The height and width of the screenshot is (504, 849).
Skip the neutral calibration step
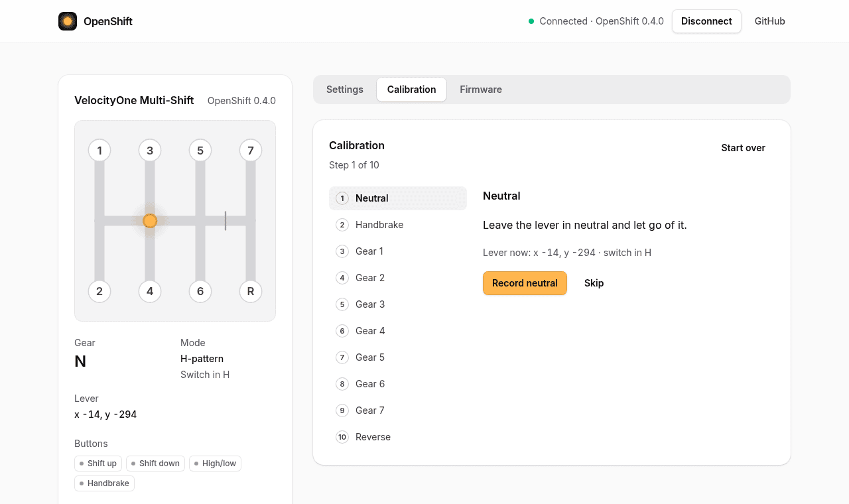pos(594,283)
